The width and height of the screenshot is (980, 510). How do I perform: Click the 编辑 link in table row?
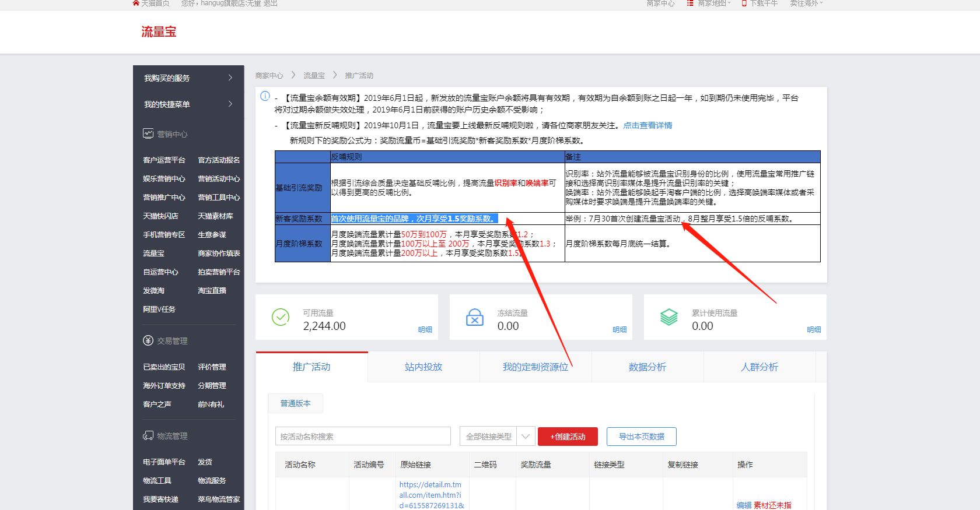coord(744,505)
